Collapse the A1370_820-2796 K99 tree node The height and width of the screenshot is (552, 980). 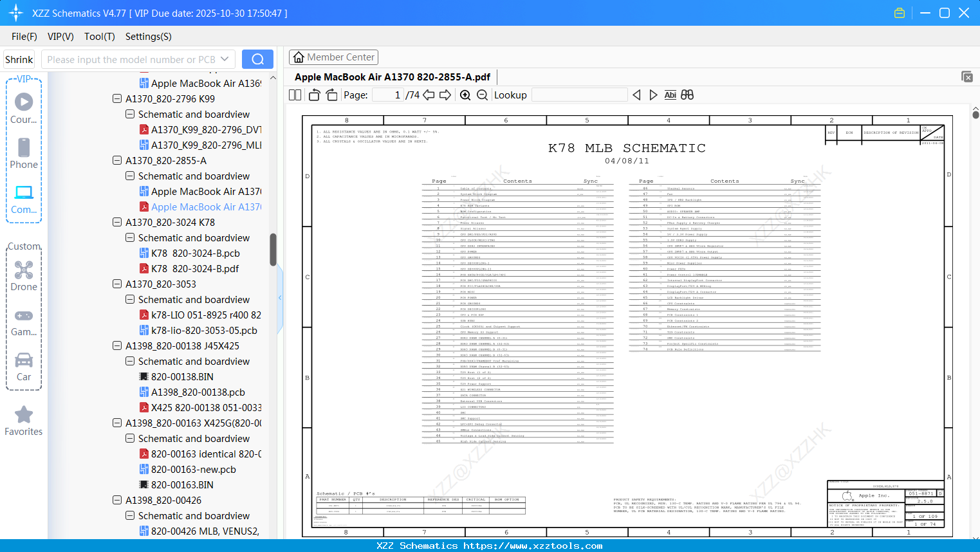pyautogui.click(x=117, y=98)
